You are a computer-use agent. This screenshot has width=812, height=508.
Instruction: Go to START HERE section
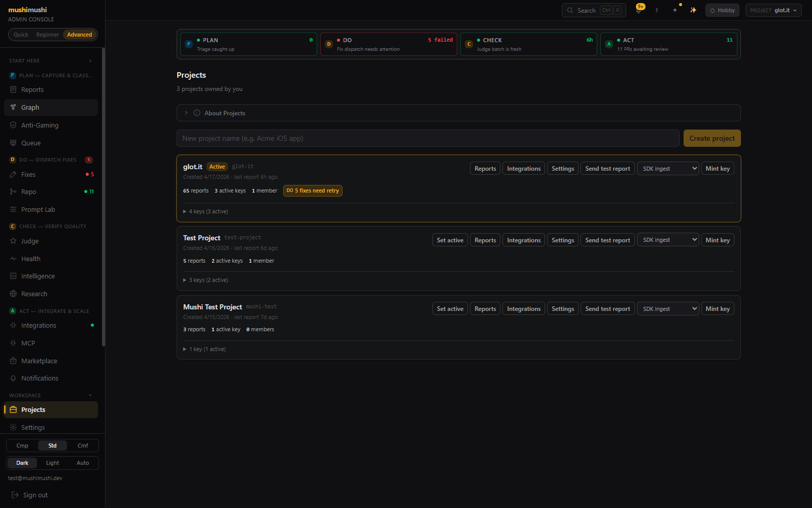[51, 60]
